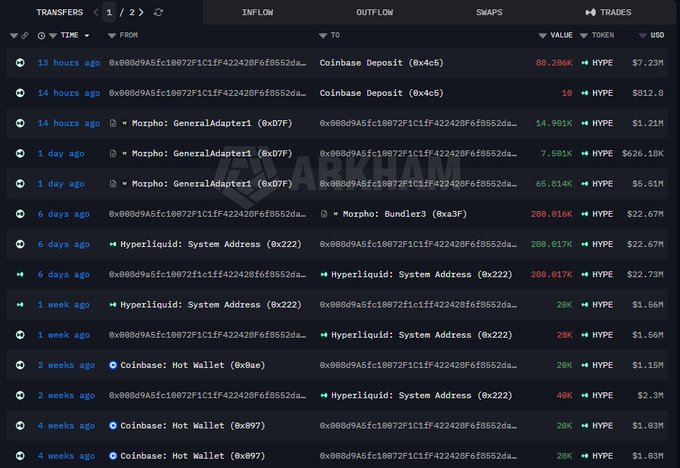Open the TIME column filter
This screenshot has height=468, width=680.
click(53, 36)
